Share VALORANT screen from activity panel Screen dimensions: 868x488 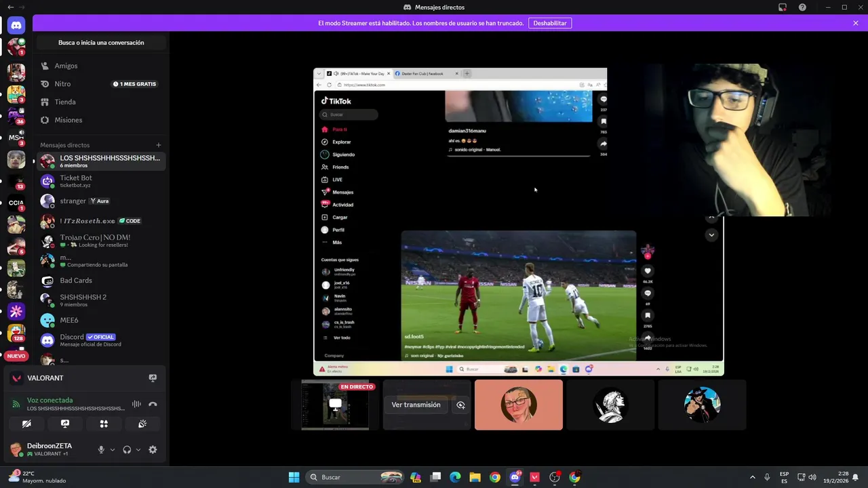153,378
